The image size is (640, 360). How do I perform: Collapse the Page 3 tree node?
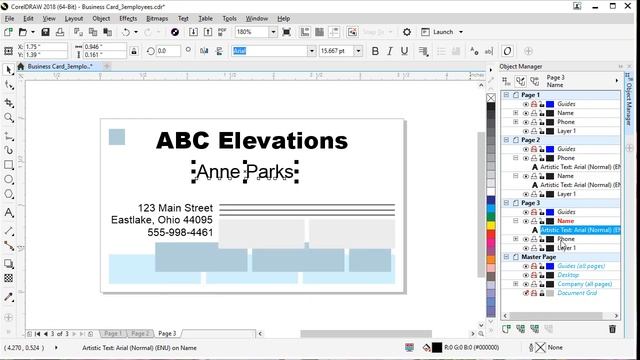pos(506,202)
